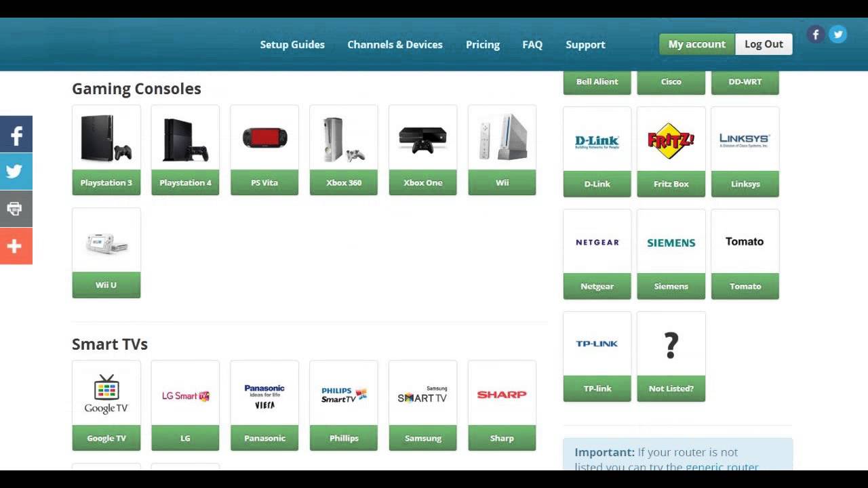
Task: Click the Linksys green label
Action: (745, 184)
